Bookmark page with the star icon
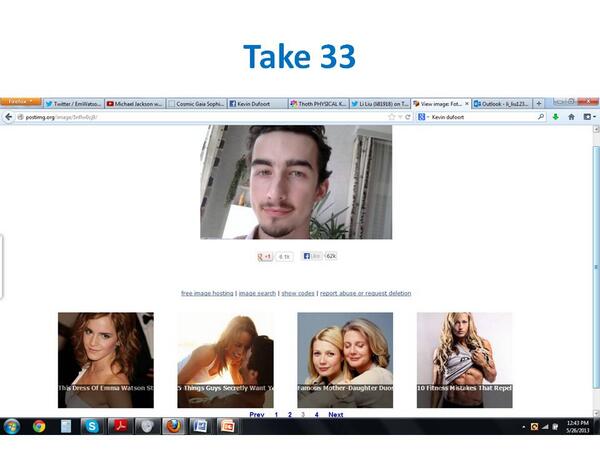This screenshot has height=450, width=600. tap(391, 117)
